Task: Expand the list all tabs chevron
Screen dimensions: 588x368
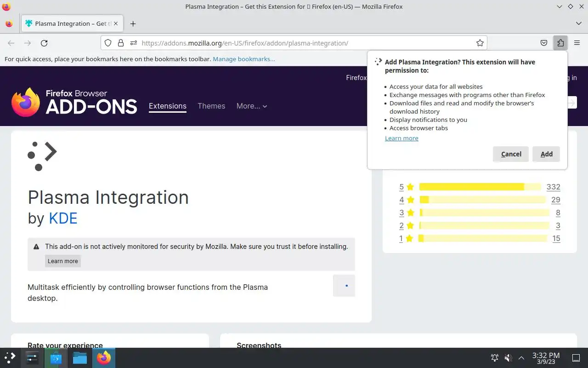Action: pos(578,23)
